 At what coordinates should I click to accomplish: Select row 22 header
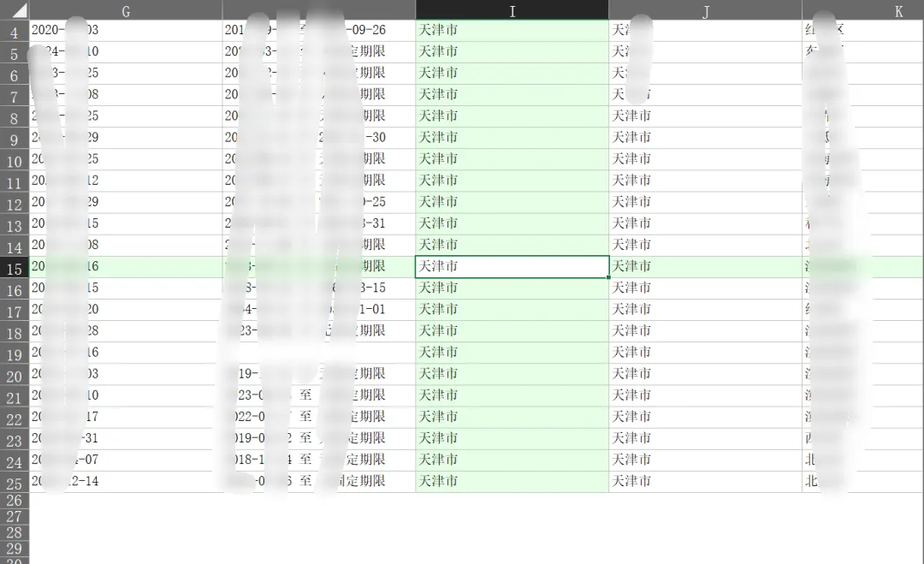pyautogui.click(x=15, y=418)
